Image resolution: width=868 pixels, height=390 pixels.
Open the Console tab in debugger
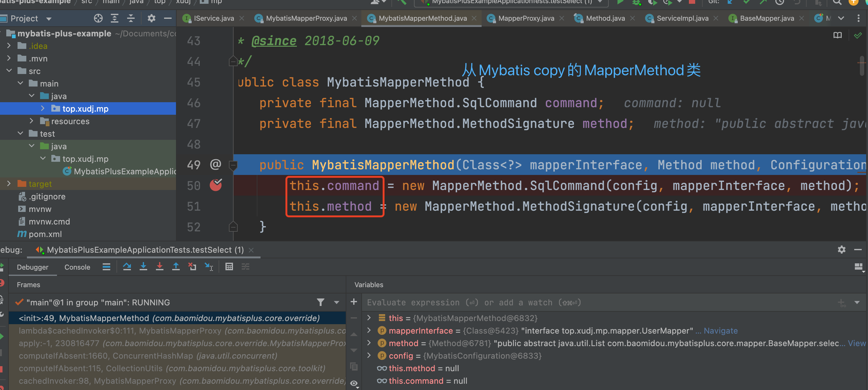pos(77,267)
